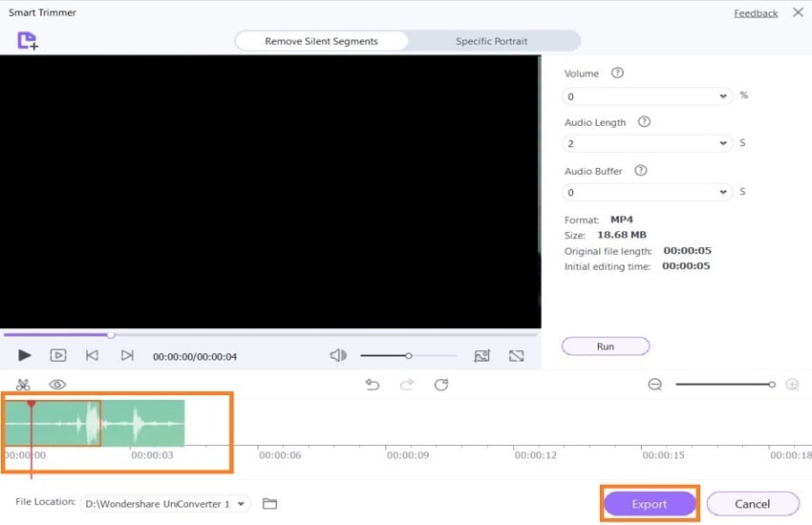Click the play selection icon
The image size is (812, 525).
pos(58,355)
